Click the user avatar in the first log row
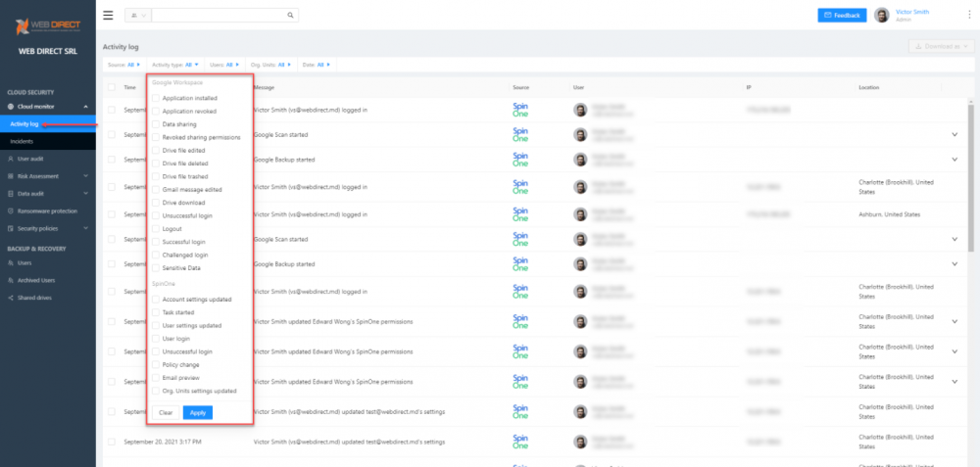The width and height of the screenshot is (980, 467). [x=580, y=110]
